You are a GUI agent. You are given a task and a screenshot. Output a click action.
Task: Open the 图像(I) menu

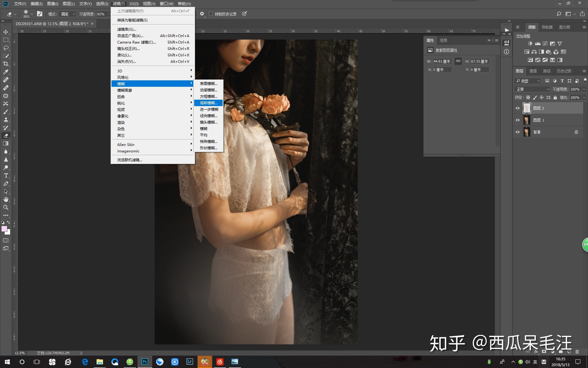point(53,4)
